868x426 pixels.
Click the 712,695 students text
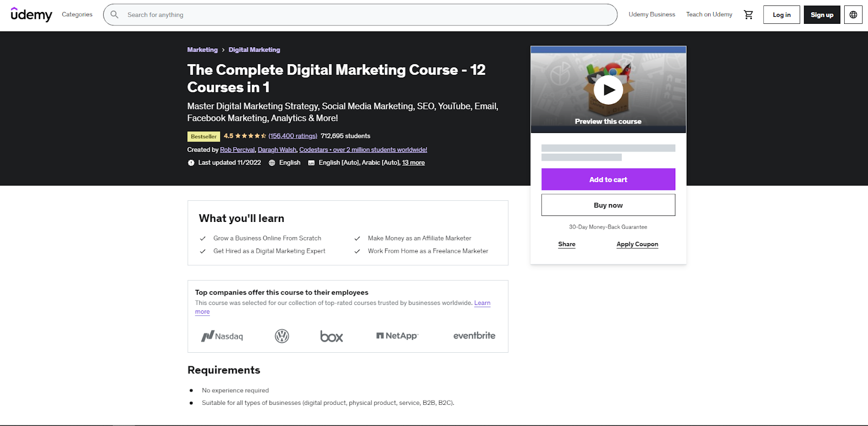[346, 136]
